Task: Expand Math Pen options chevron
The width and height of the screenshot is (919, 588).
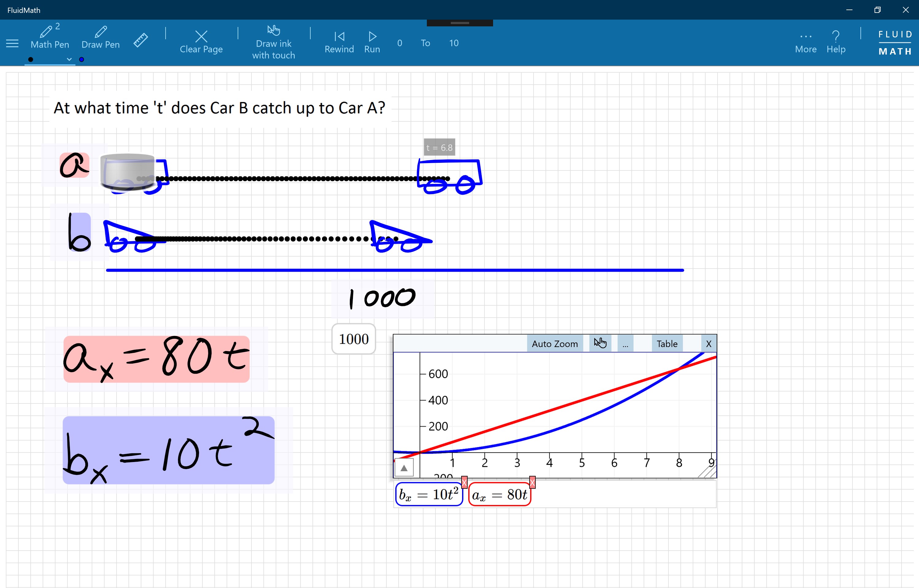Action: (69, 59)
